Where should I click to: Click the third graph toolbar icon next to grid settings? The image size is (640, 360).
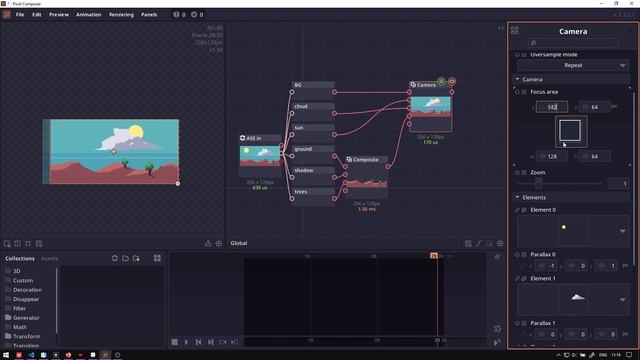pos(489,244)
